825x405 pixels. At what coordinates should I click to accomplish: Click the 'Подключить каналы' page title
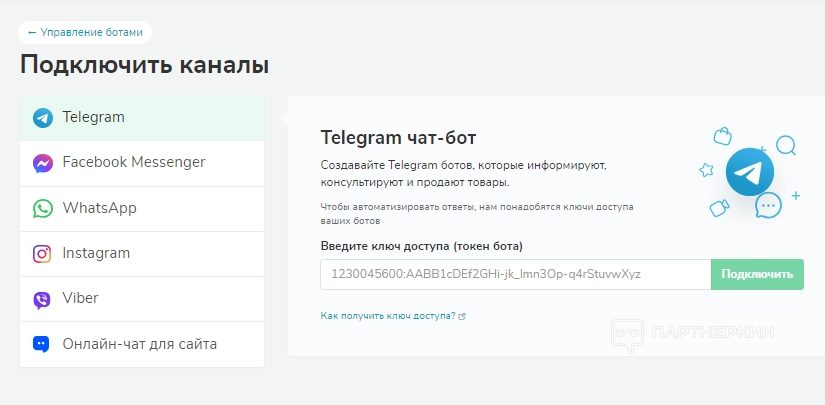pos(145,65)
